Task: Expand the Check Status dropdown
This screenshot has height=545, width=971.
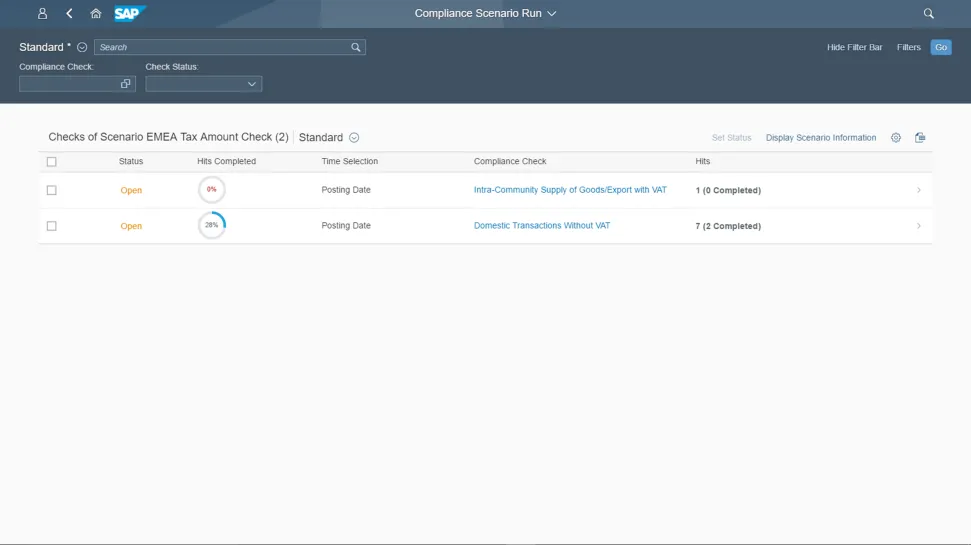Action: 251,84
